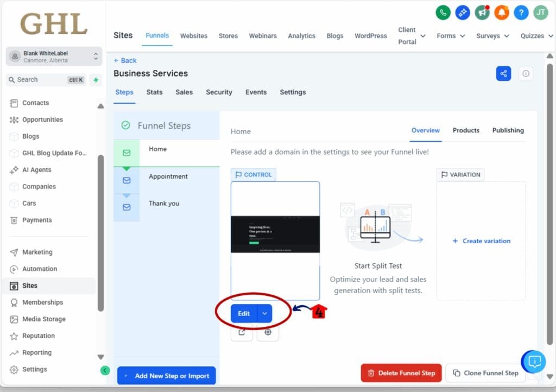Open the Forms dropdown menu
This screenshot has width=556, height=392.
451,36
